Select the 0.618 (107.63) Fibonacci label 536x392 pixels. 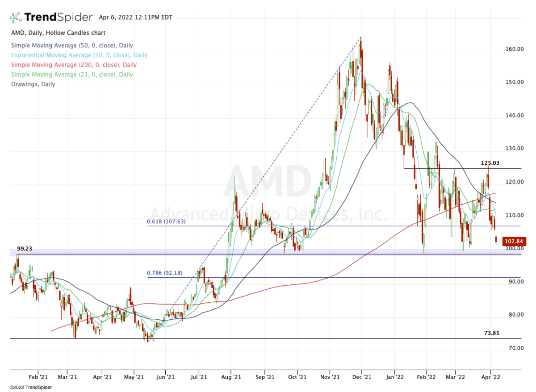pos(166,221)
